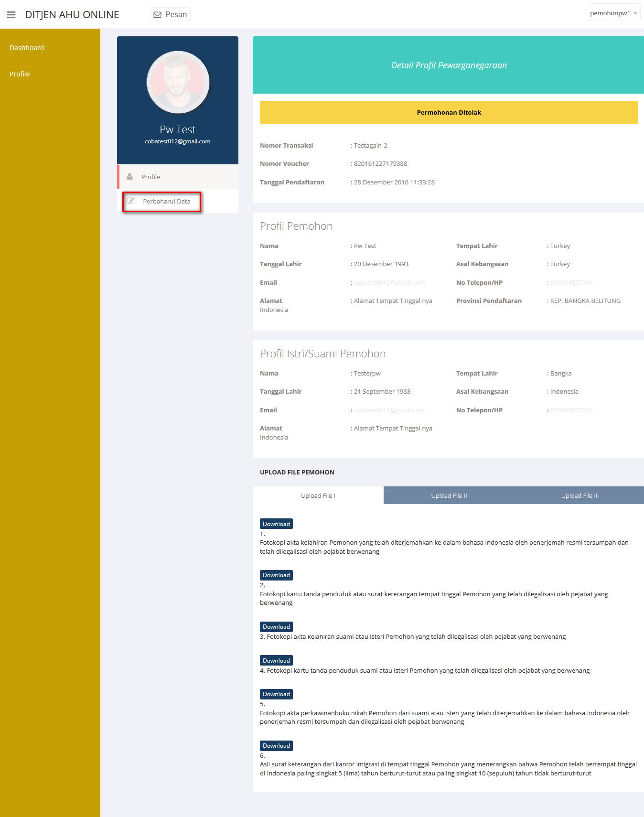Click the envelope icon next to Pesan
Image resolution: width=644 pixels, height=817 pixels.
point(157,15)
